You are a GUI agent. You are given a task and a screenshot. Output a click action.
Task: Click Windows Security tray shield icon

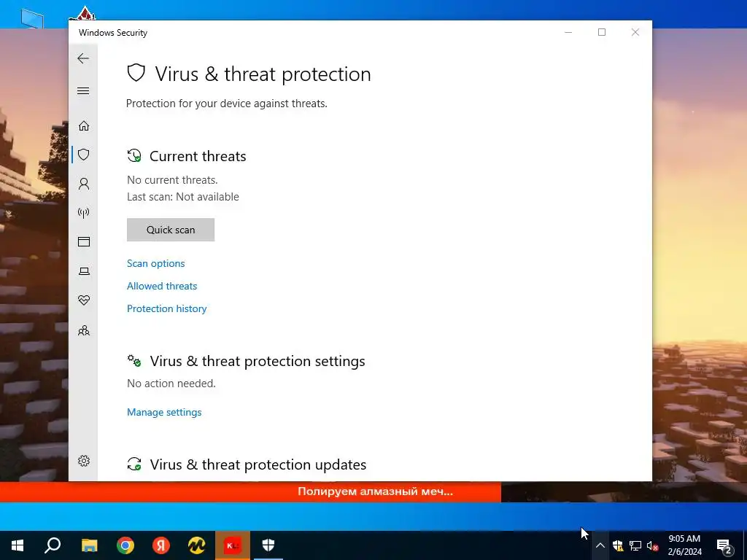point(618,545)
